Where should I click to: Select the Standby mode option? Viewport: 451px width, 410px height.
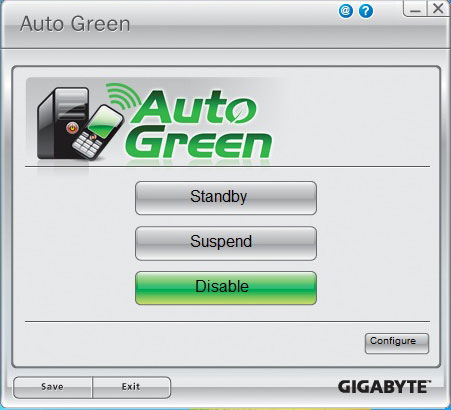(226, 198)
